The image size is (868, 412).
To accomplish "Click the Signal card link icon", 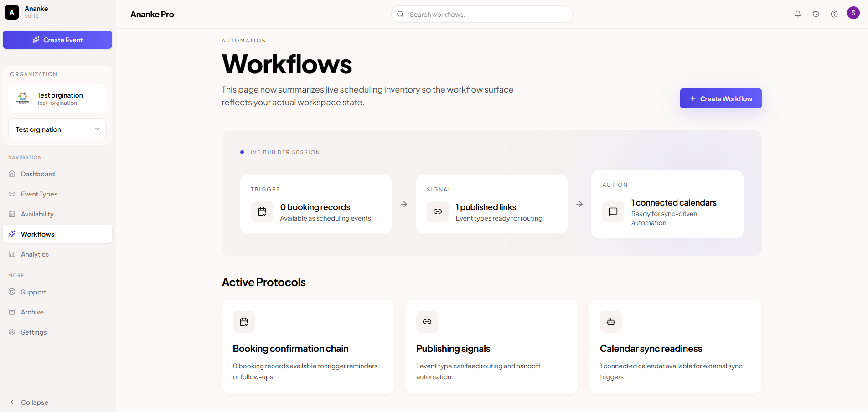I will click(438, 211).
